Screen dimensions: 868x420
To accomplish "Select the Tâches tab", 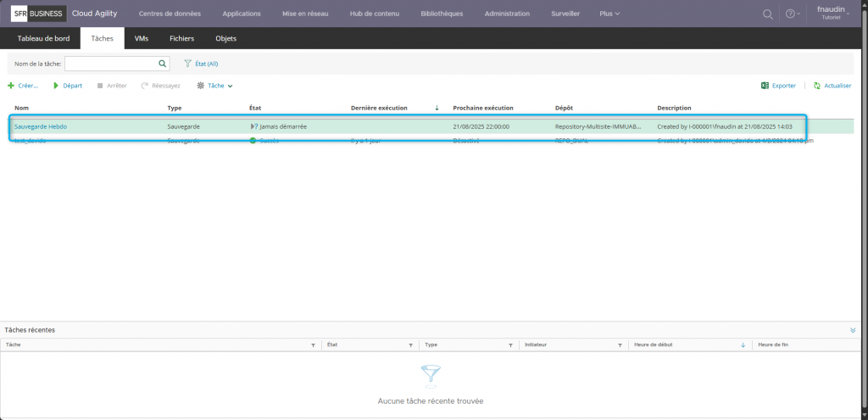I will [103, 38].
